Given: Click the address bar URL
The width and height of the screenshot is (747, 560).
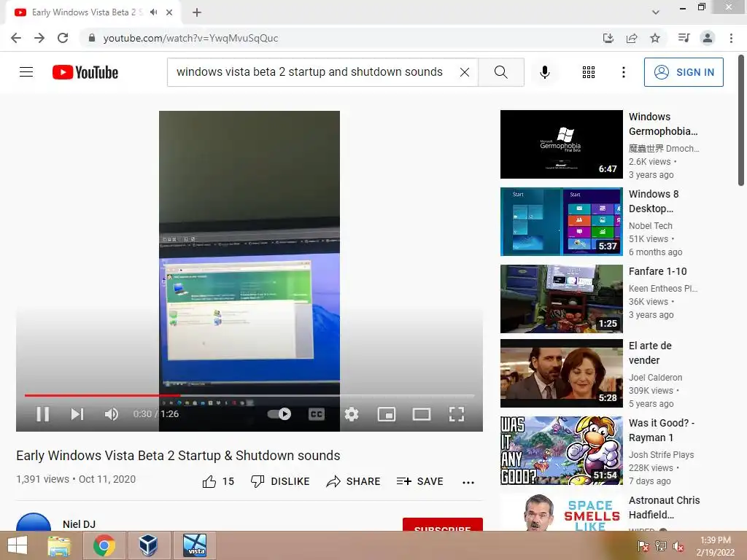Looking at the screenshot, I should (190, 38).
